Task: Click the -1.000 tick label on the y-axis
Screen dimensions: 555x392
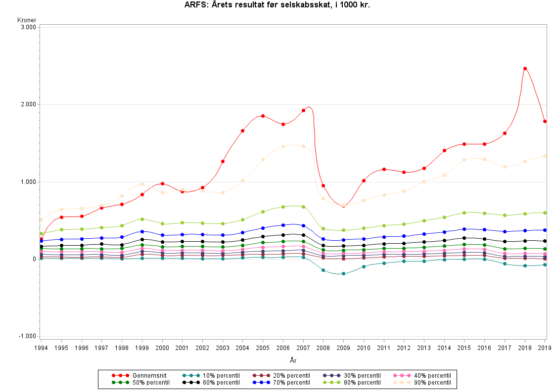Action: coord(26,336)
